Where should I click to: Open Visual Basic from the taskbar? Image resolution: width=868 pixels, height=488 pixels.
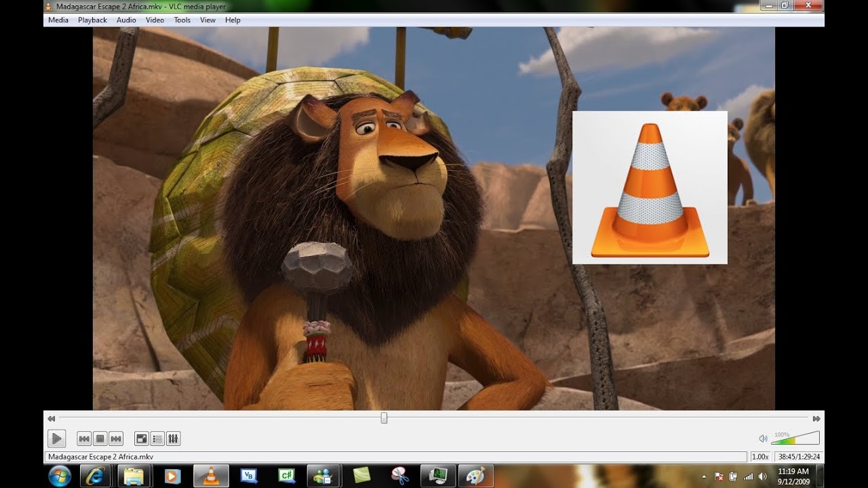click(249, 476)
